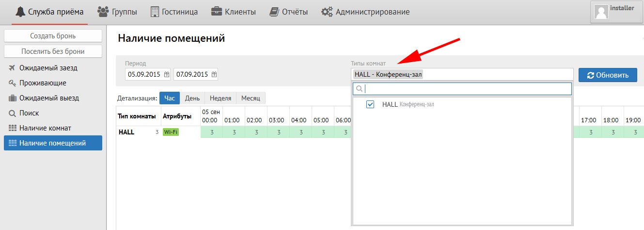Open the installer user menu
644x230 pixels.
[616, 12]
